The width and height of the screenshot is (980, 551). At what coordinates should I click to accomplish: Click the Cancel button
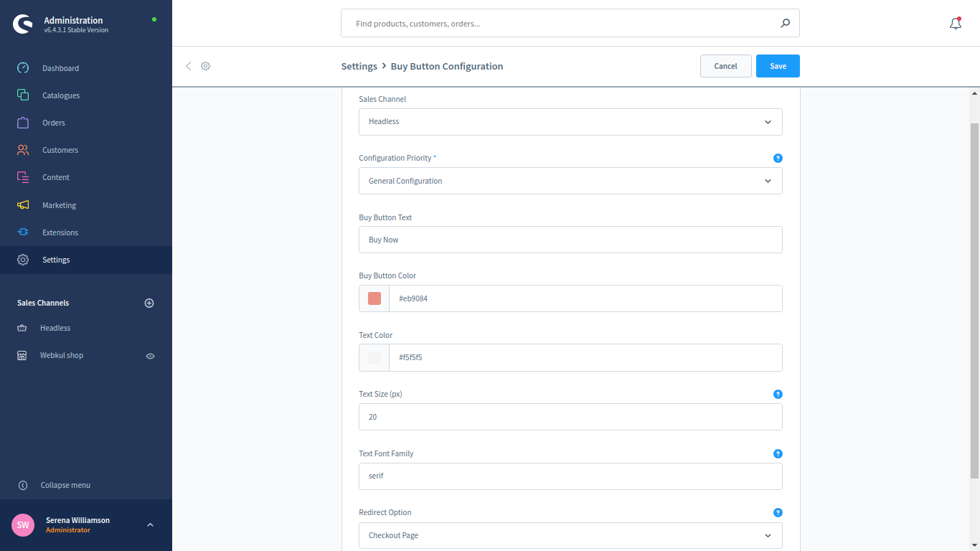[725, 66]
